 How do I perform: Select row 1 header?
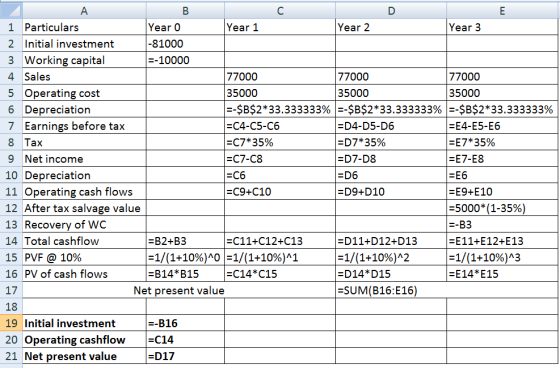tap(11, 27)
